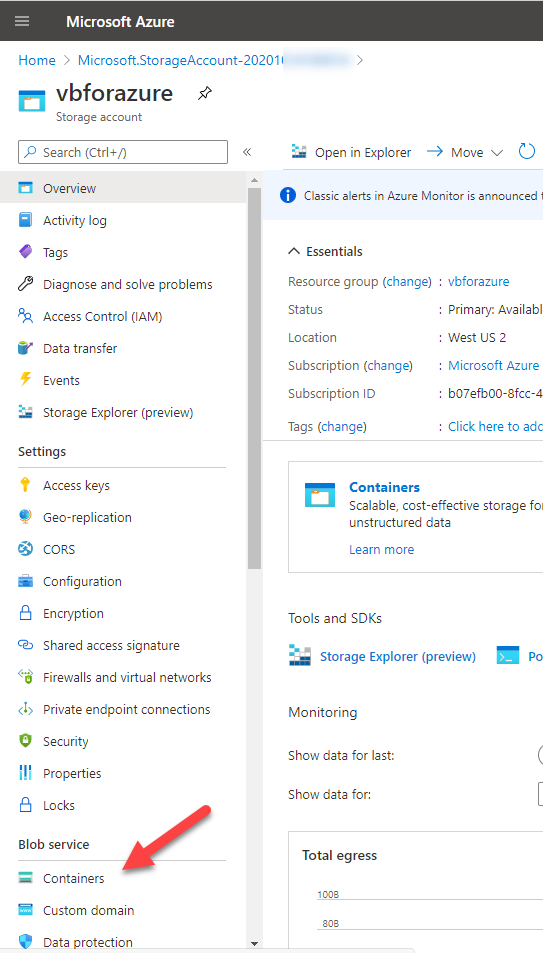Click change next to Subscription

pyautogui.click(x=388, y=365)
